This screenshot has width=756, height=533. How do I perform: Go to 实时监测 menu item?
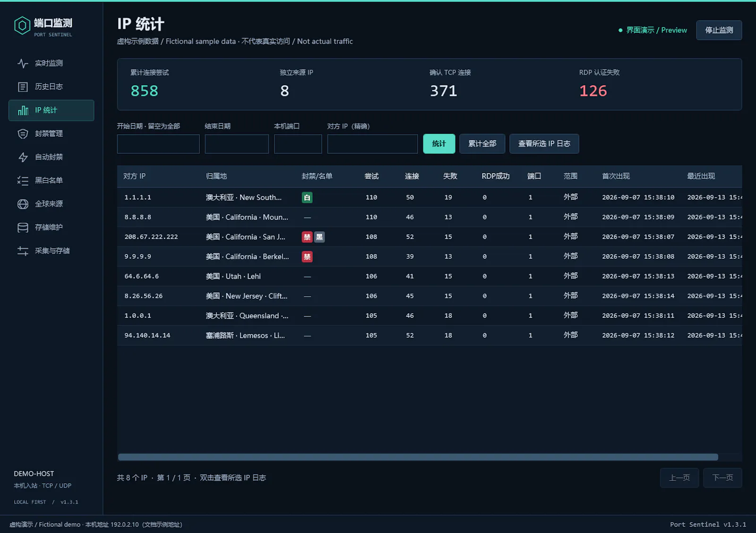(51, 63)
